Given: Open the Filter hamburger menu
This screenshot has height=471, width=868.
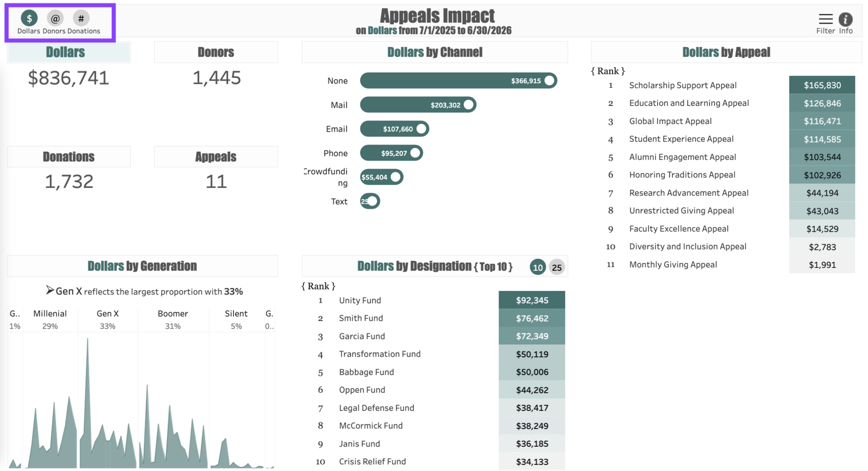Looking at the screenshot, I should (825, 20).
